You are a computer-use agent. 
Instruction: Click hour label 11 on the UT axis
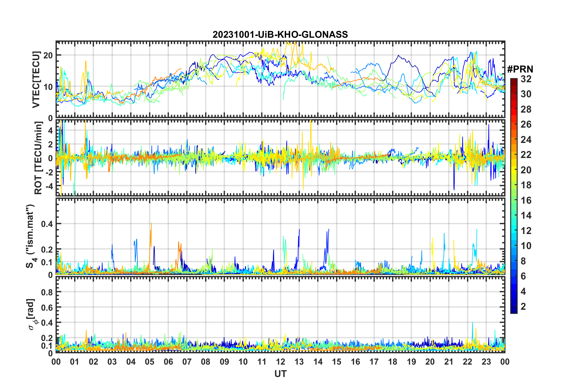[262, 362]
